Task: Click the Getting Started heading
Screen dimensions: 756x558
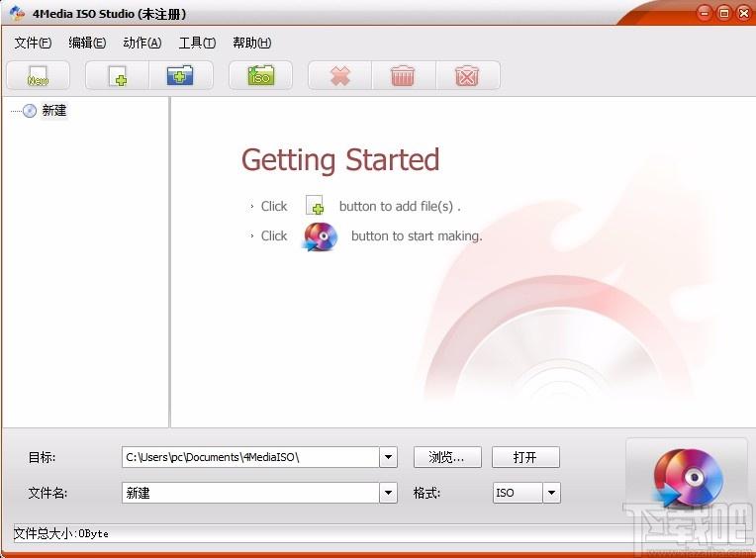Action: tap(340, 160)
